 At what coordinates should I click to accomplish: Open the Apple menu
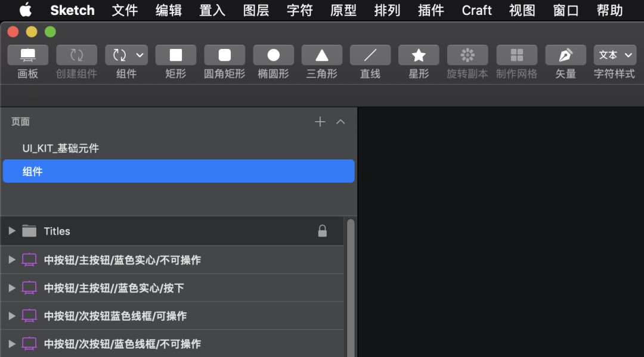(26, 10)
